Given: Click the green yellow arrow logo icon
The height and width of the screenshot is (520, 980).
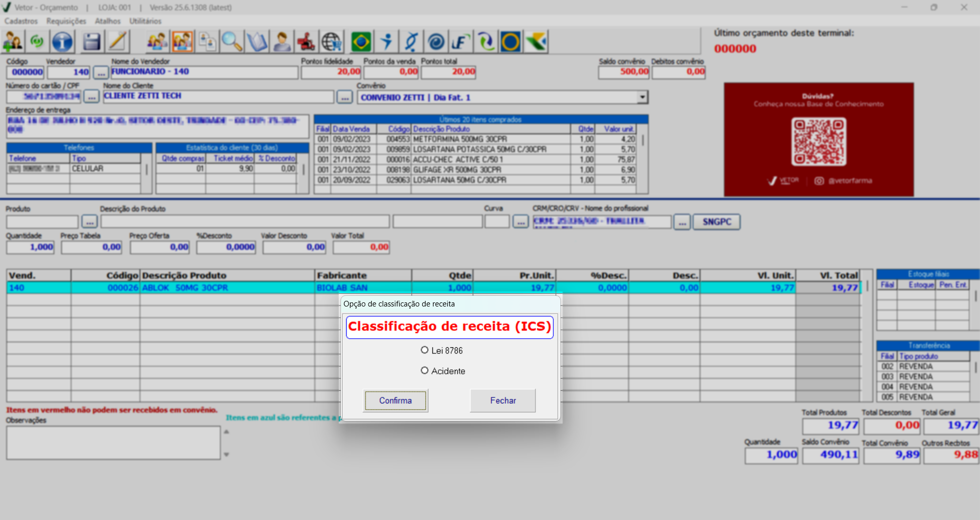Looking at the screenshot, I should point(536,41).
